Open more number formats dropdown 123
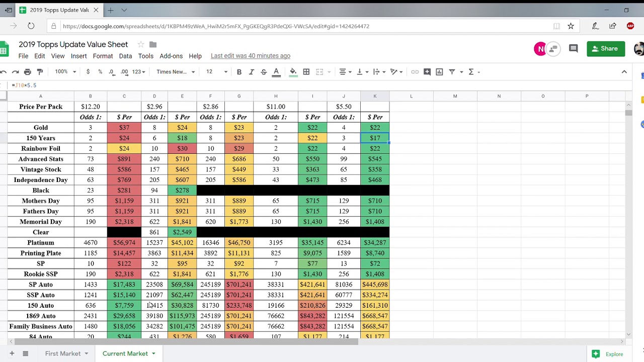The height and width of the screenshot is (362, 644). (x=138, y=72)
